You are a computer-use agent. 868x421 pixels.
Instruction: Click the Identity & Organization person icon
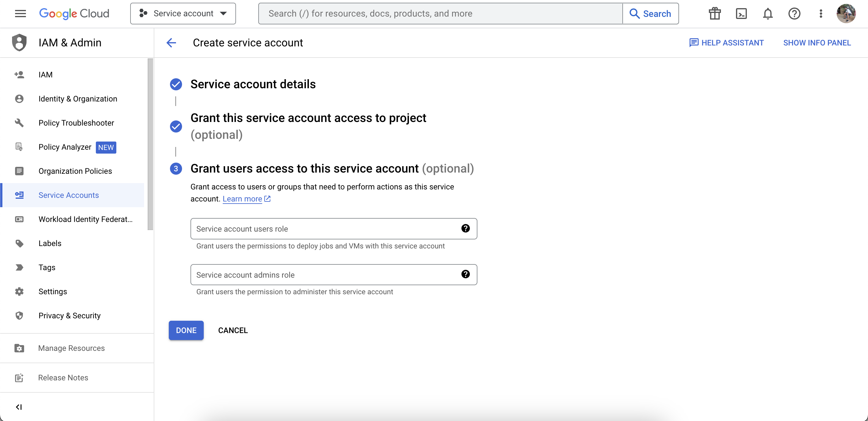(19, 99)
